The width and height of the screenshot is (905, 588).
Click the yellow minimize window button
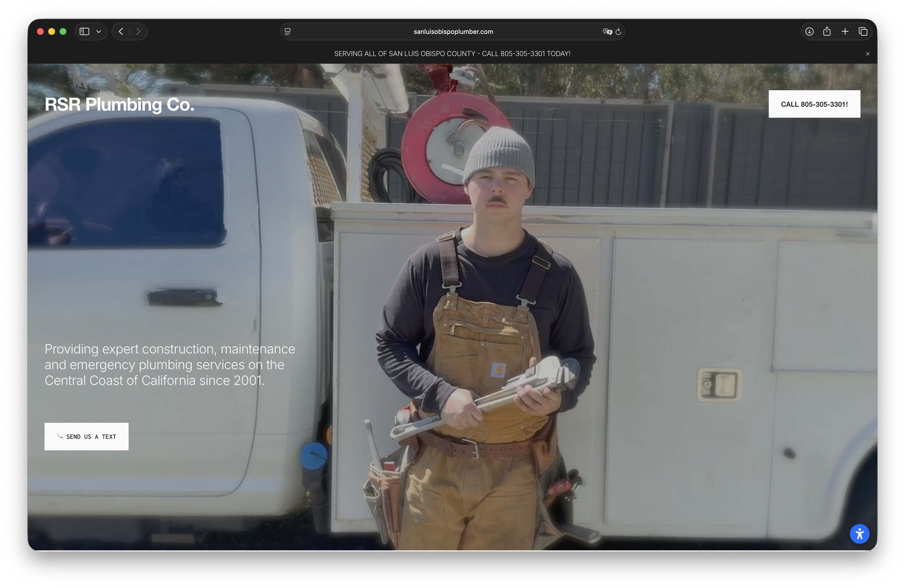pos(52,31)
